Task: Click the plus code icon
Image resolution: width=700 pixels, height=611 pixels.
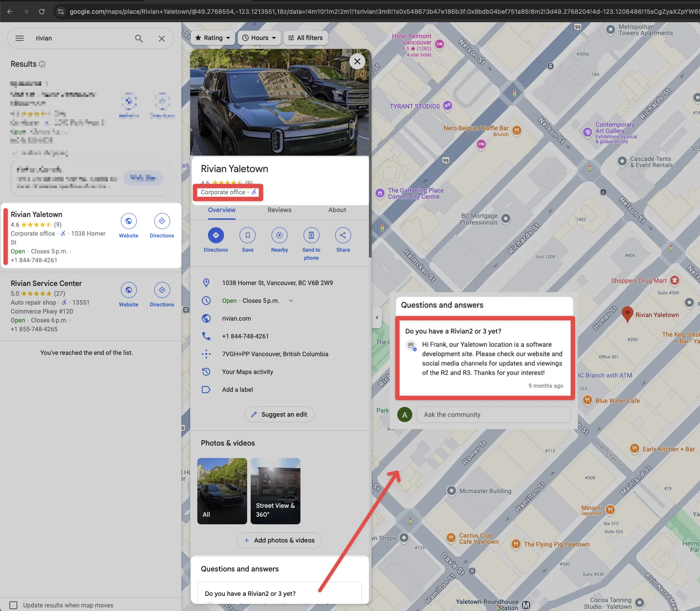Action: click(206, 354)
